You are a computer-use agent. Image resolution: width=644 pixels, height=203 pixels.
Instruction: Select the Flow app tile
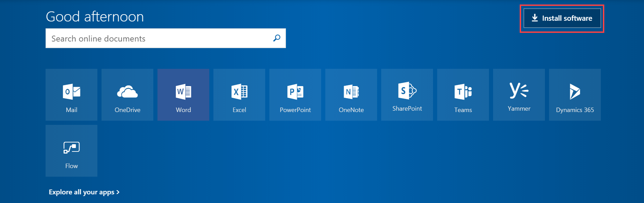(71, 151)
